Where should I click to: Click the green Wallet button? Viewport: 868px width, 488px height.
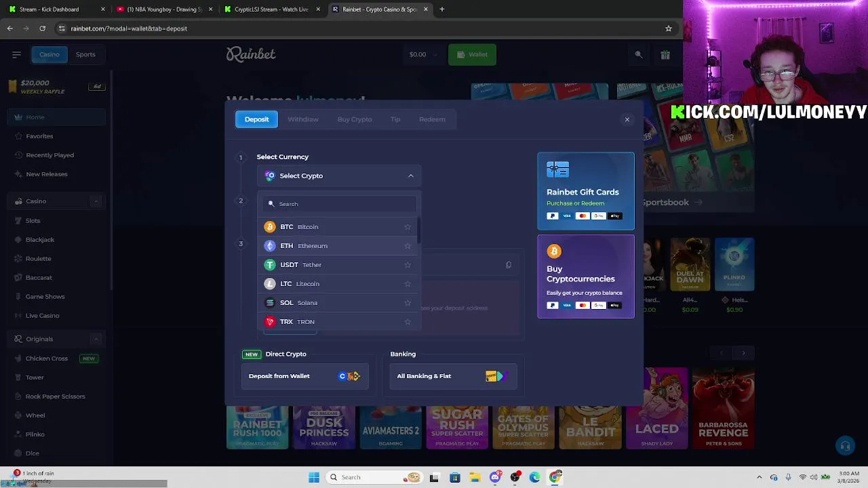click(x=472, y=54)
